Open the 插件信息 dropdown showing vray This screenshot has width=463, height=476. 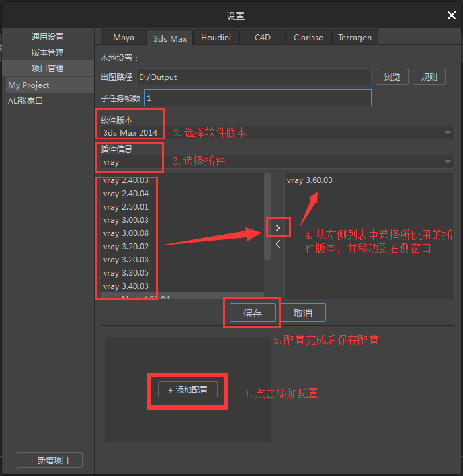coord(278,162)
